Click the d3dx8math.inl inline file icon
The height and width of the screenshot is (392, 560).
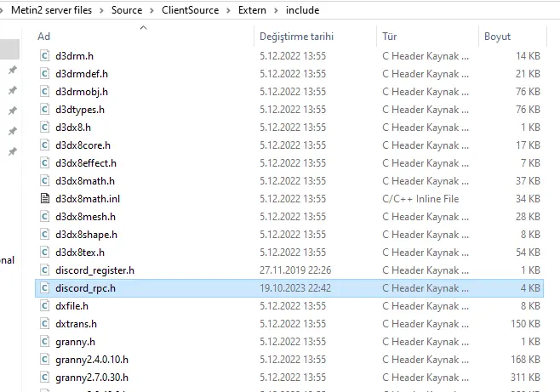46,198
